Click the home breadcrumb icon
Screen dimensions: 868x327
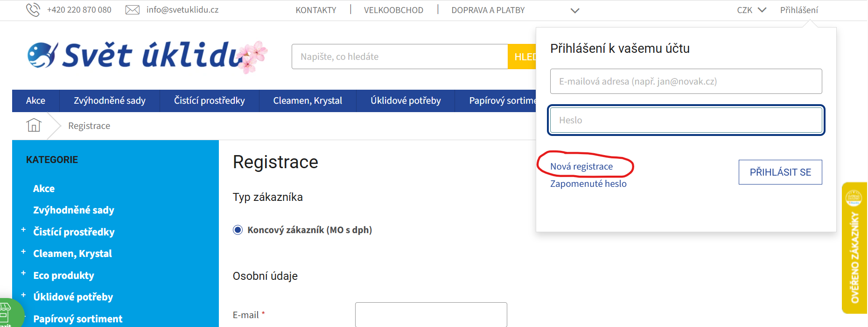[x=34, y=125]
